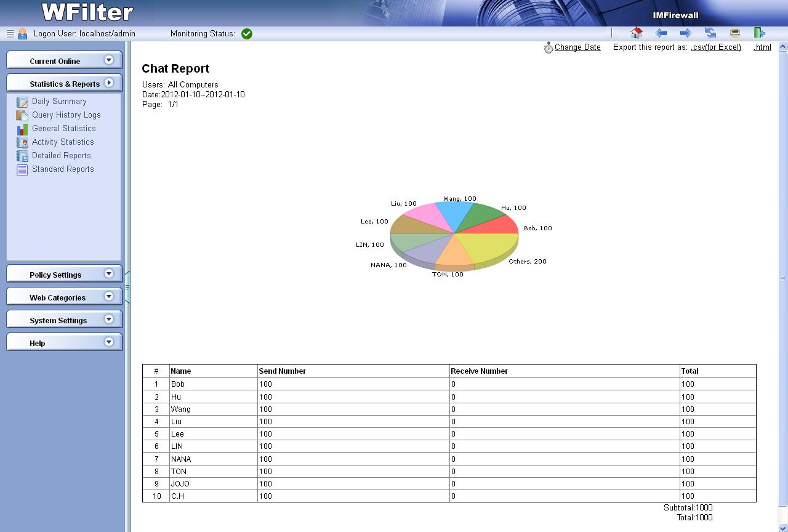Viewport: 788px width, 532px height.
Task: Expand the Web Categories section arrow
Action: click(x=109, y=297)
